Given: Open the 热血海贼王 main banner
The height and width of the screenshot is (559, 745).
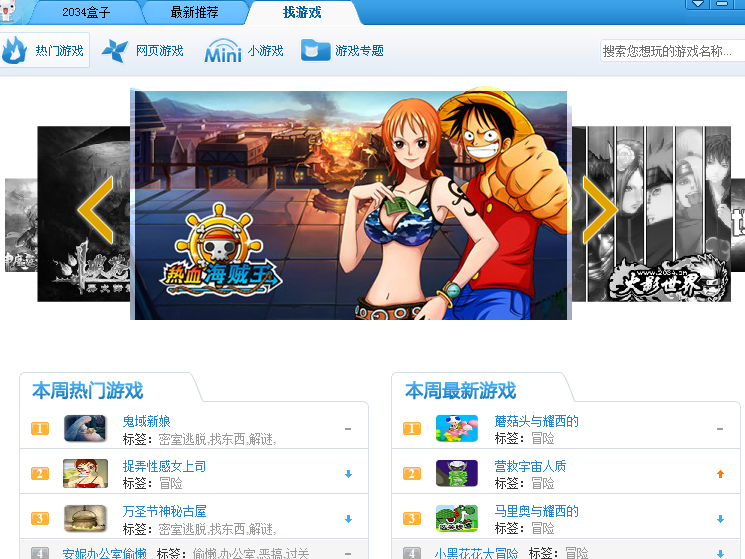Looking at the screenshot, I should click(351, 205).
